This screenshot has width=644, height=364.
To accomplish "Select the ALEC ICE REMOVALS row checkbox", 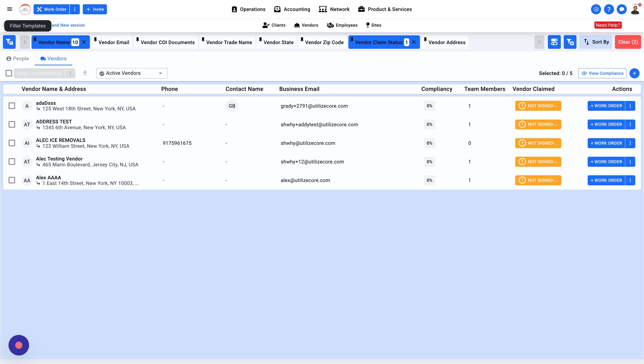I will (12, 143).
